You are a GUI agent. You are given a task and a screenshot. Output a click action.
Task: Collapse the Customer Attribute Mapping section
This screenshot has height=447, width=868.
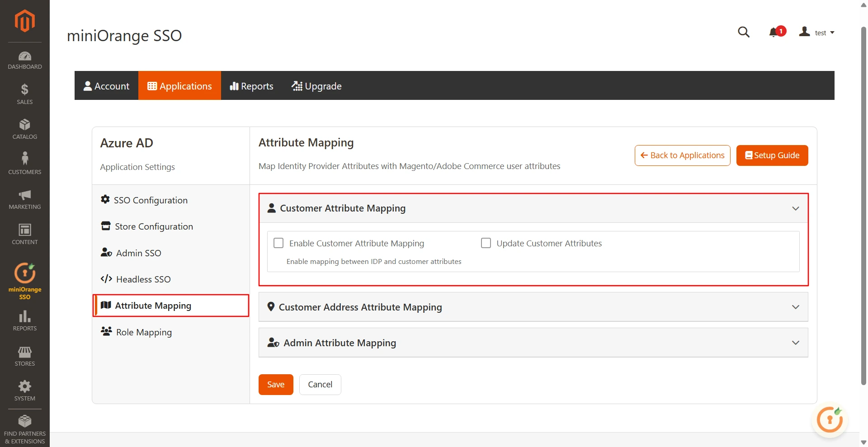click(x=795, y=208)
